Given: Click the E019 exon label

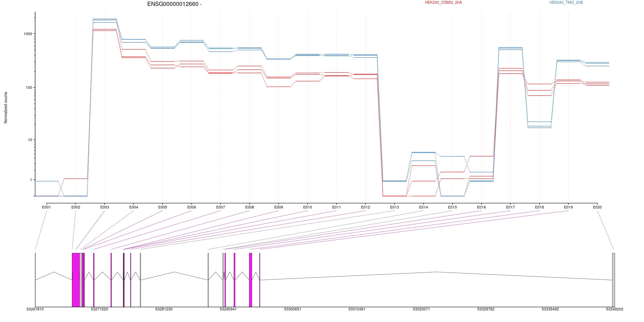Looking at the screenshot, I should click(568, 207).
